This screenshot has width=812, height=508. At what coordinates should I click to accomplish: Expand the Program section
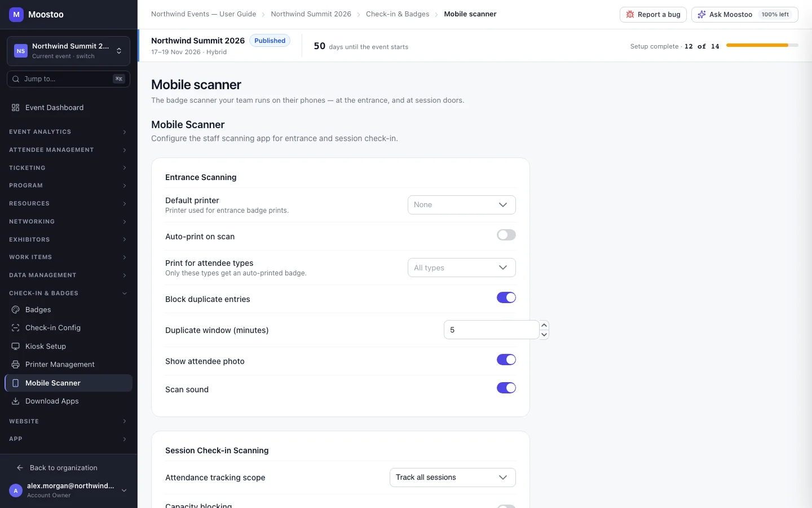coord(69,186)
